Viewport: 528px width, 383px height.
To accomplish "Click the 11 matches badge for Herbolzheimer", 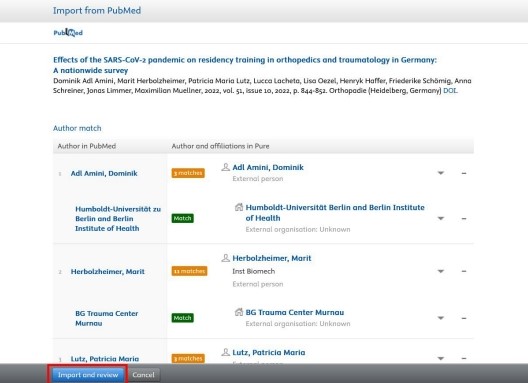I will click(x=189, y=271).
